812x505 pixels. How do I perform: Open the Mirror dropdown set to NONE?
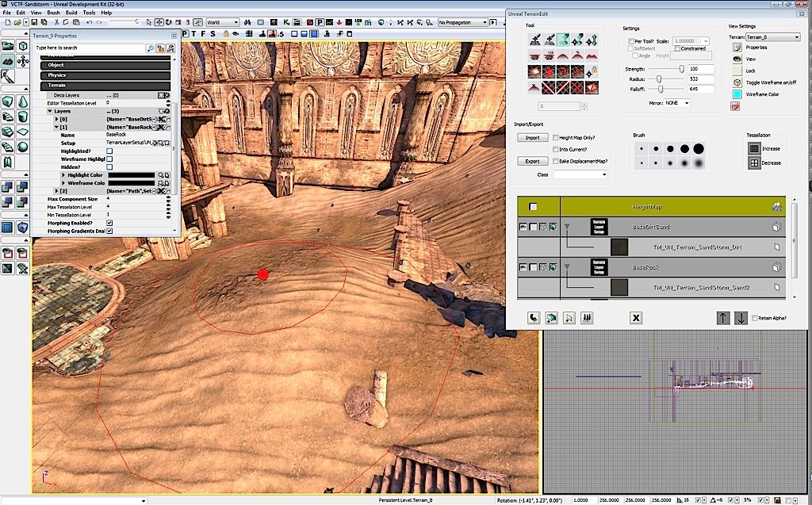[x=677, y=103]
